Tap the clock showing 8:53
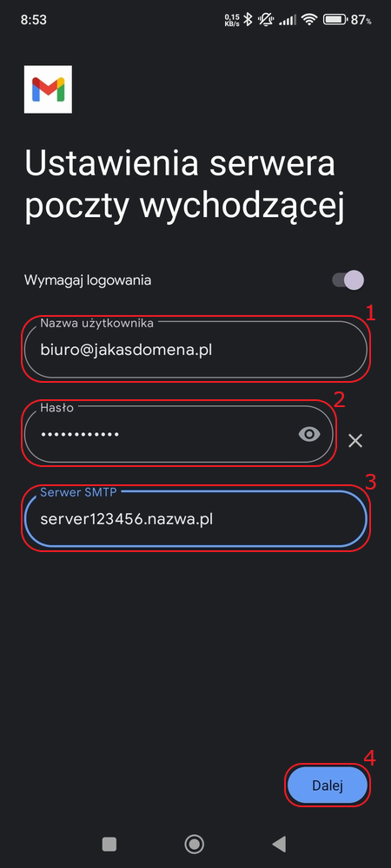391x868 pixels. point(33,20)
